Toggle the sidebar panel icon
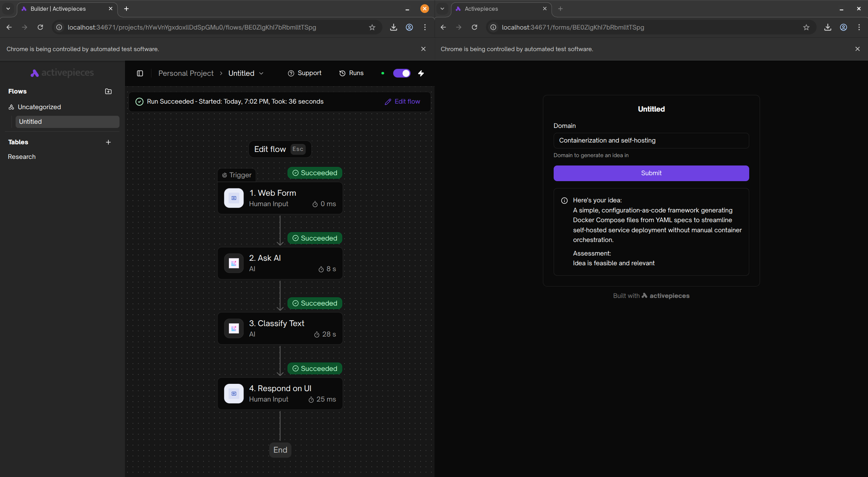868x477 pixels. (x=140, y=73)
